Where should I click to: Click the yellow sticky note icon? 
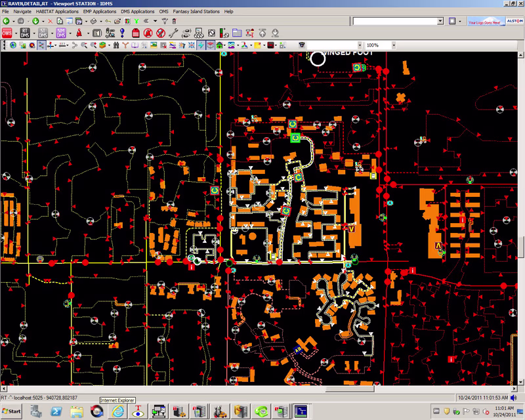point(257,45)
